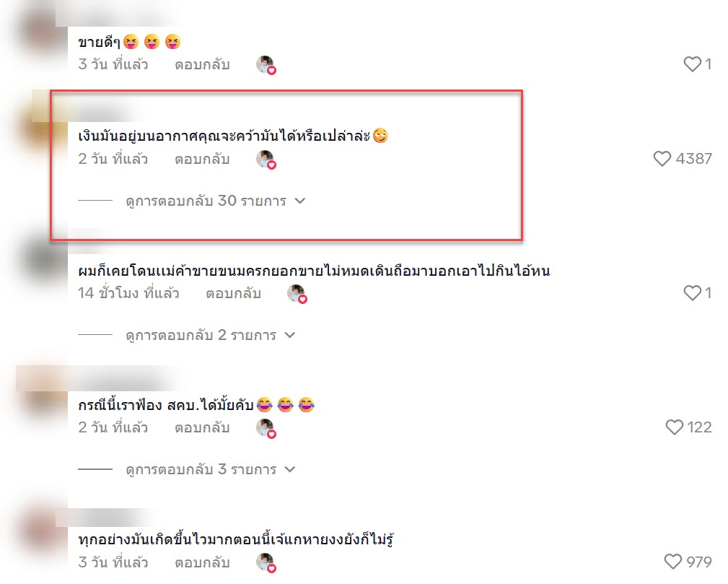Like the 14 ชั่วโมง ที่แล้ว comment
Image resolution: width=728 pixels, height=584 pixels.
(x=692, y=292)
